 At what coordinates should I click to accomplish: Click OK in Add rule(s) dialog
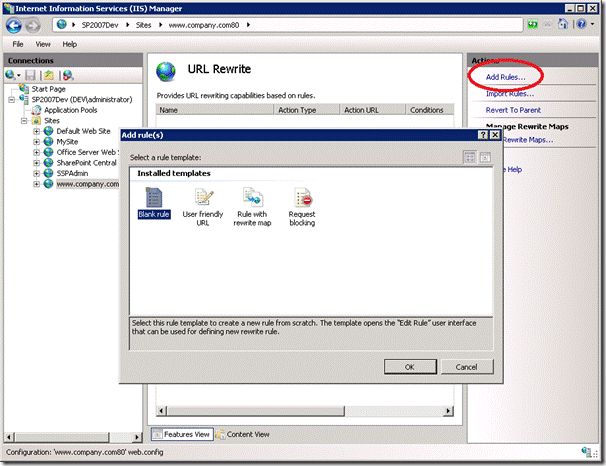point(410,367)
